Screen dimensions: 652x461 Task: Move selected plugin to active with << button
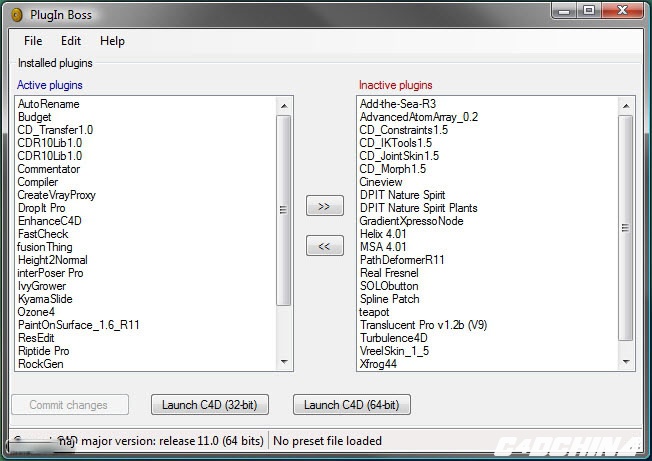tap(325, 246)
